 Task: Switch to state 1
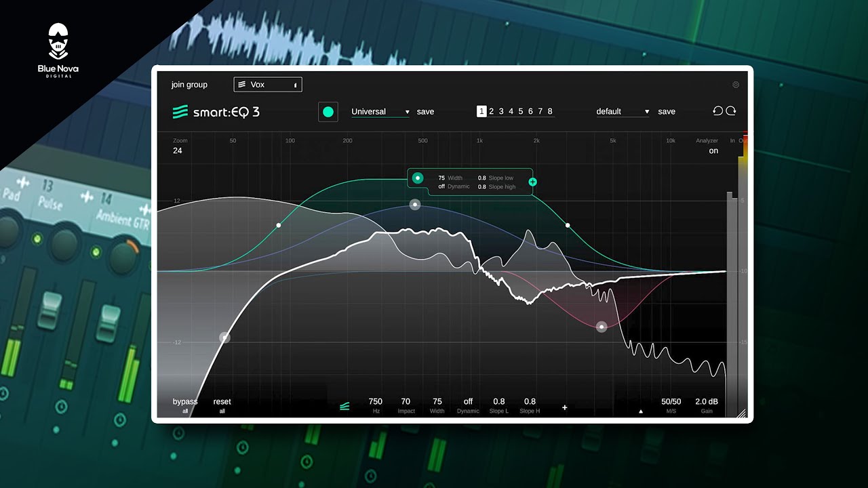[481, 112]
